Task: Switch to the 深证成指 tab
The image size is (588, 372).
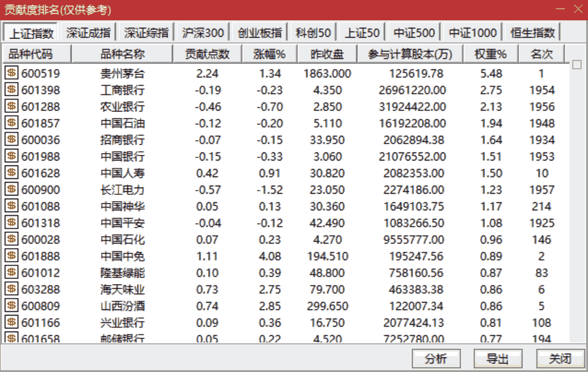Action: point(88,33)
